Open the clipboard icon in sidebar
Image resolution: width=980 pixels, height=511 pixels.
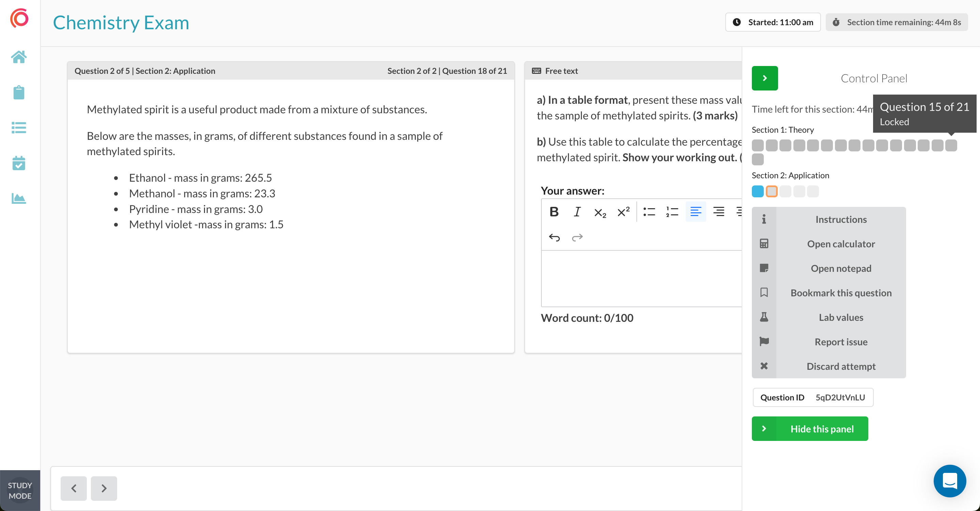(19, 93)
